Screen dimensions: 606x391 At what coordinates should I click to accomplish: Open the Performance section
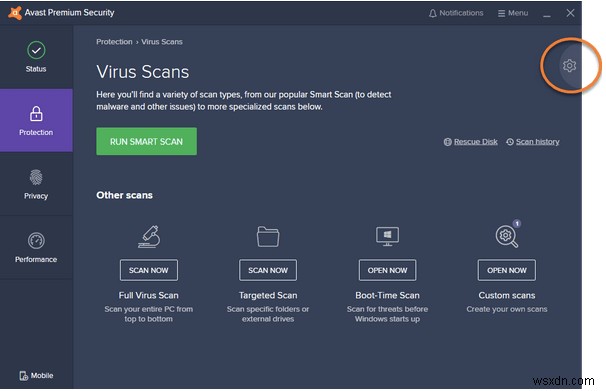(36, 247)
